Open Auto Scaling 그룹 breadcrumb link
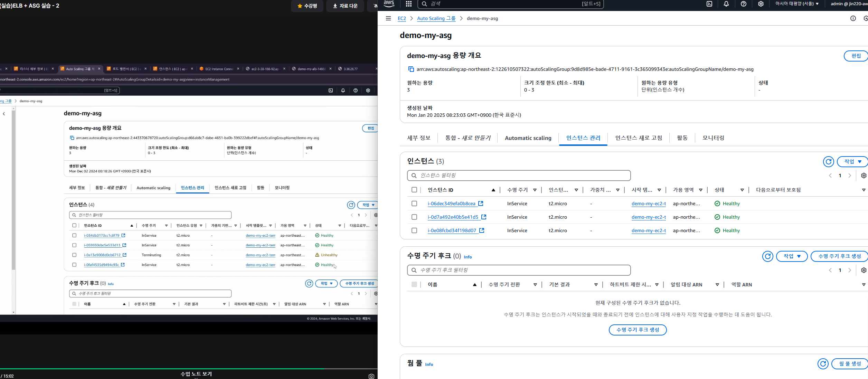The image size is (868, 379). (436, 18)
